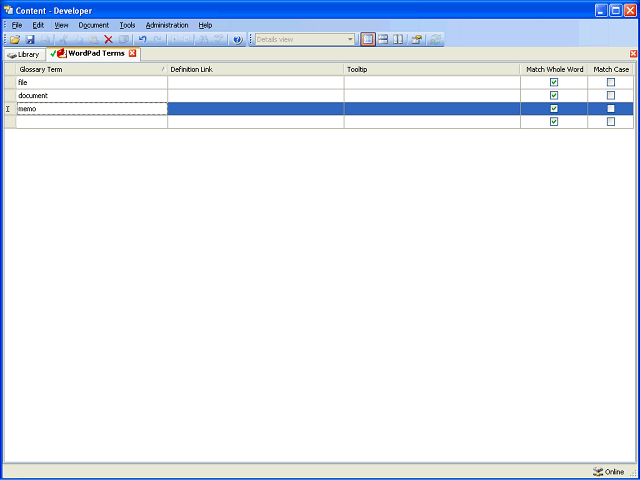Click the padlock folder icon next to layout buttons

click(416, 40)
